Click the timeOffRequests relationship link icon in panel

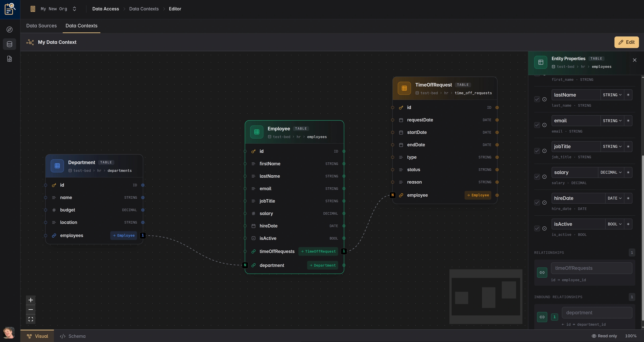point(542,272)
